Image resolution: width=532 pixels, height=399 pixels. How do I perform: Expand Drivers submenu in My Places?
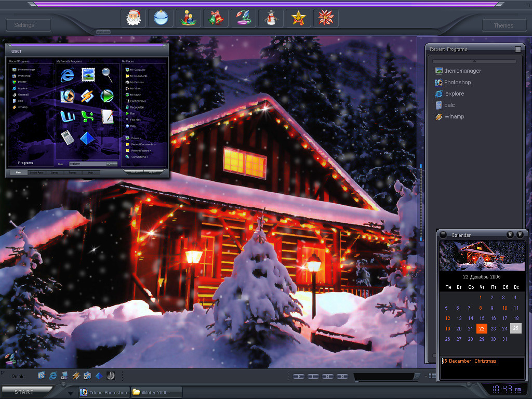click(134, 138)
